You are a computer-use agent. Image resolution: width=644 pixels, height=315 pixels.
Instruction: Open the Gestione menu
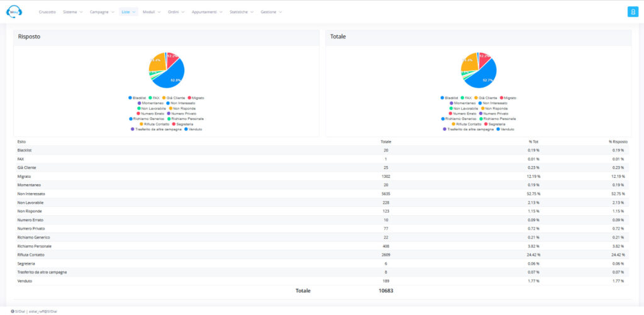pyautogui.click(x=271, y=12)
